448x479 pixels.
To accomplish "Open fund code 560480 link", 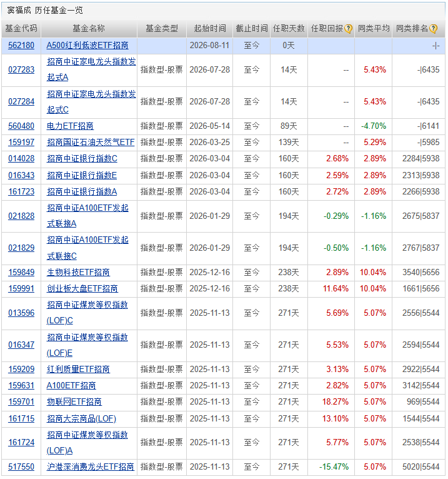I will tap(21, 126).
